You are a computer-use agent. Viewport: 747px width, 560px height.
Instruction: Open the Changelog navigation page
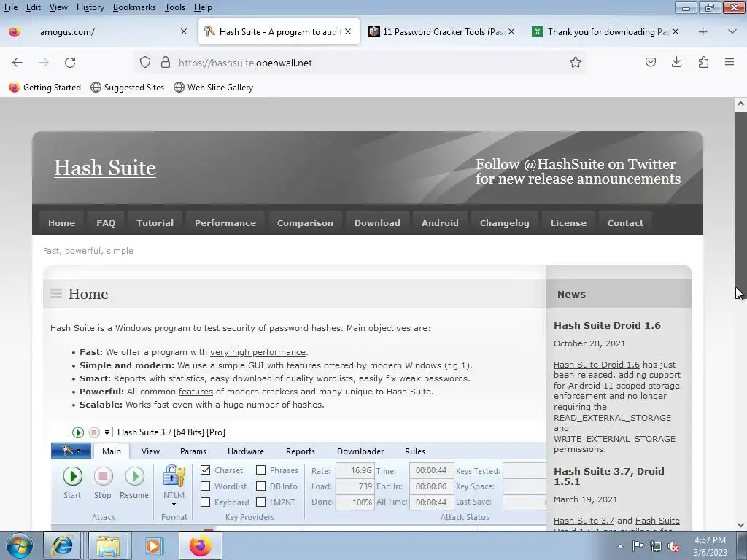pos(505,223)
